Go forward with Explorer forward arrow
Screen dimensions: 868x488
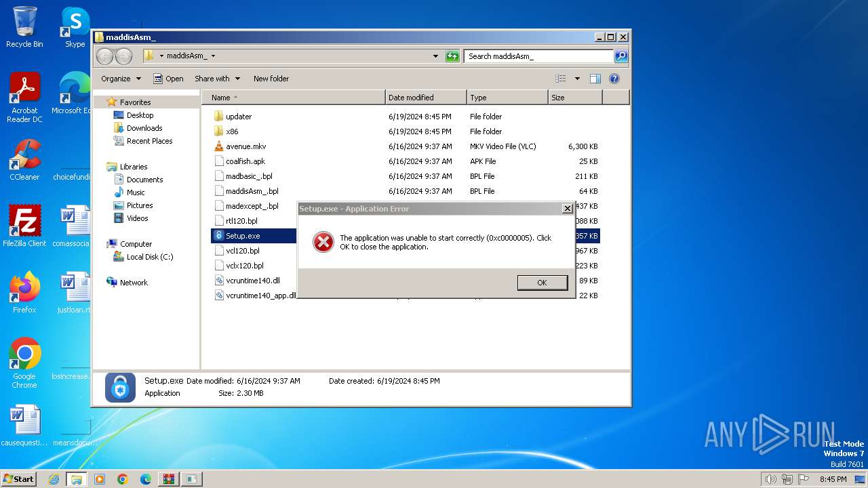click(x=123, y=56)
